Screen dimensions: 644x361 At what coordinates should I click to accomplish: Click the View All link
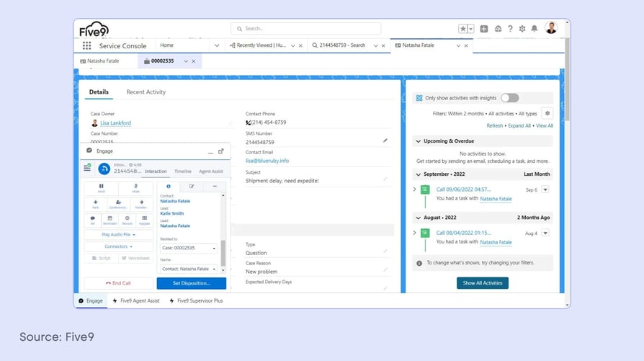coord(545,125)
